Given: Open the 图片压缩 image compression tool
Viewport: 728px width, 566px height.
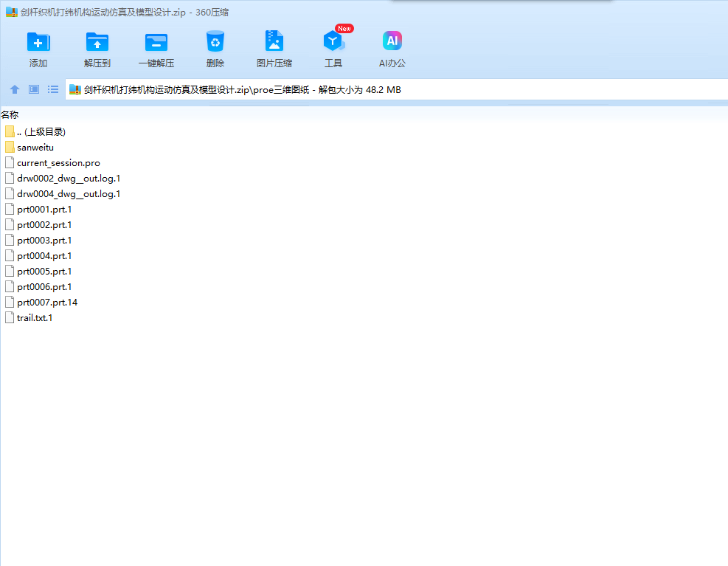Looking at the screenshot, I should click(274, 49).
